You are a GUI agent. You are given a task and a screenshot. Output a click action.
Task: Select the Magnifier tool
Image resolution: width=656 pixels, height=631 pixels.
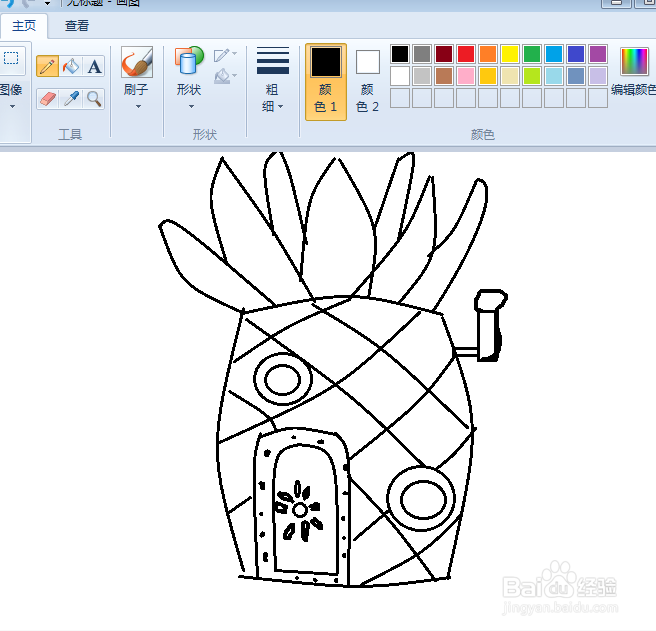(x=94, y=99)
